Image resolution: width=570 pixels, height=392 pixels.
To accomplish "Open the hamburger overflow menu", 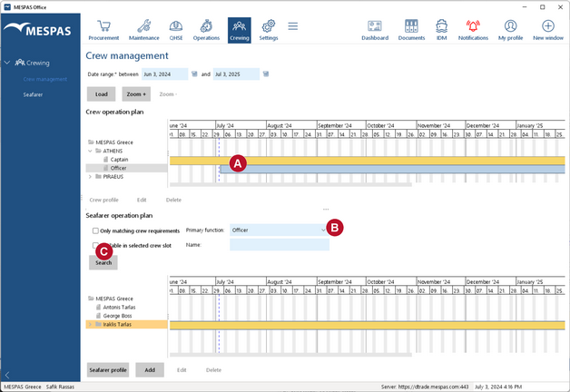I will [292, 26].
